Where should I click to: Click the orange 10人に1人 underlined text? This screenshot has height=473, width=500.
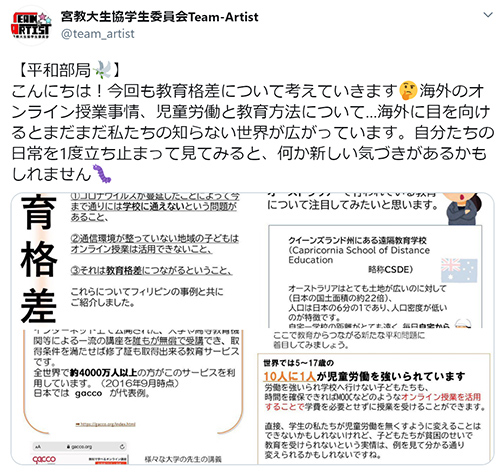click(x=289, y=376)
